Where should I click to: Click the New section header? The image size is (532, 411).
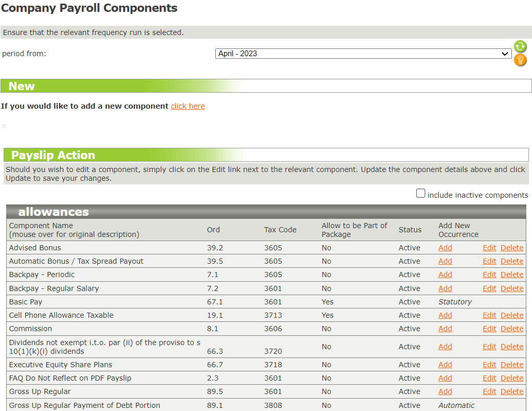(x=22, y=86)
